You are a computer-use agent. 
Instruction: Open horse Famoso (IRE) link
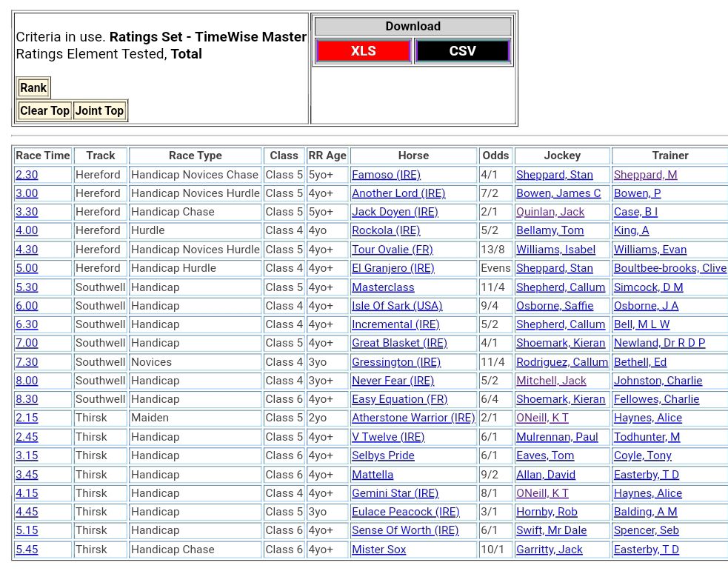[x=386, y=175]
